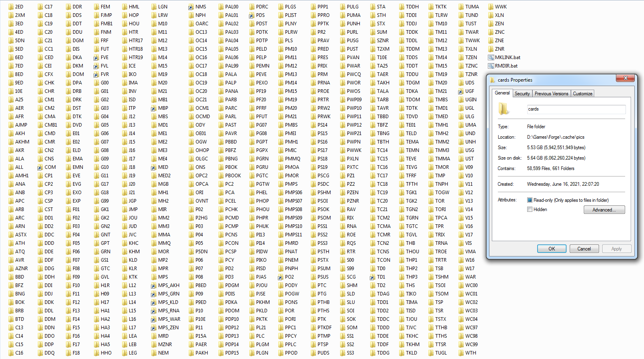Image resolution: width=644 pixels, height=359 pixels.
Task: Click the TD1 shortcut folder icon
Action: [372, 277]
